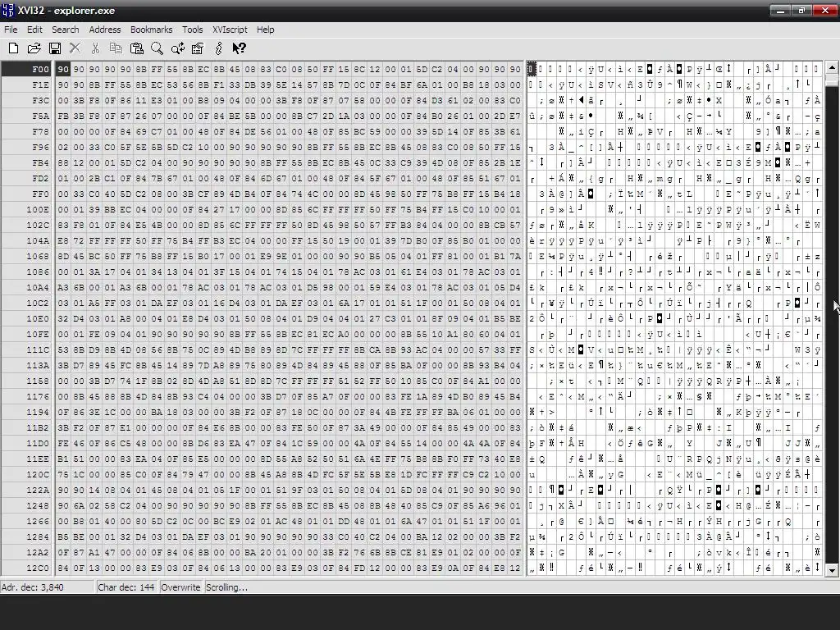840x630 pixels.
Task: Click address row 10A4
Action: pyautogui.click(x=27, y=287)
